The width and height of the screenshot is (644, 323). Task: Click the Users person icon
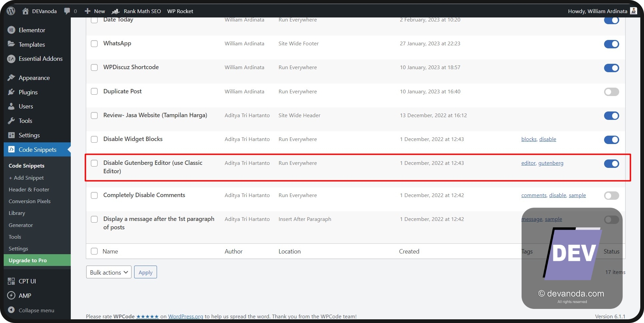[x=11, y=106]
